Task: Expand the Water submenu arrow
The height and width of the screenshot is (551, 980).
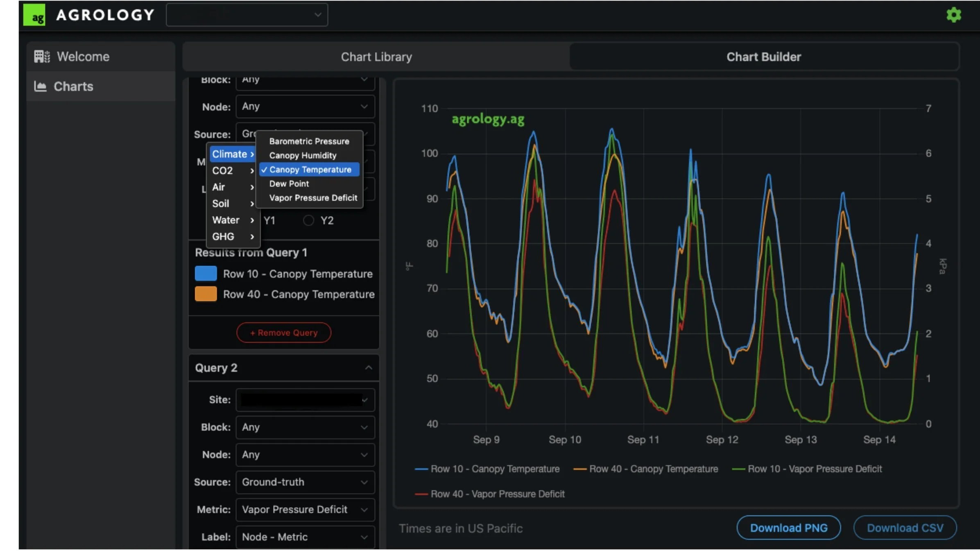Action: pos(252,220)
